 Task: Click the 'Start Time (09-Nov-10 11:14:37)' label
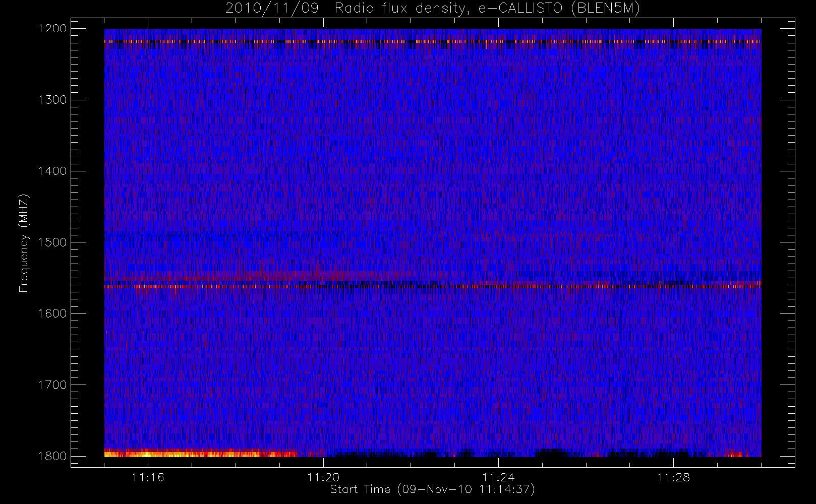tap(432, 489)
